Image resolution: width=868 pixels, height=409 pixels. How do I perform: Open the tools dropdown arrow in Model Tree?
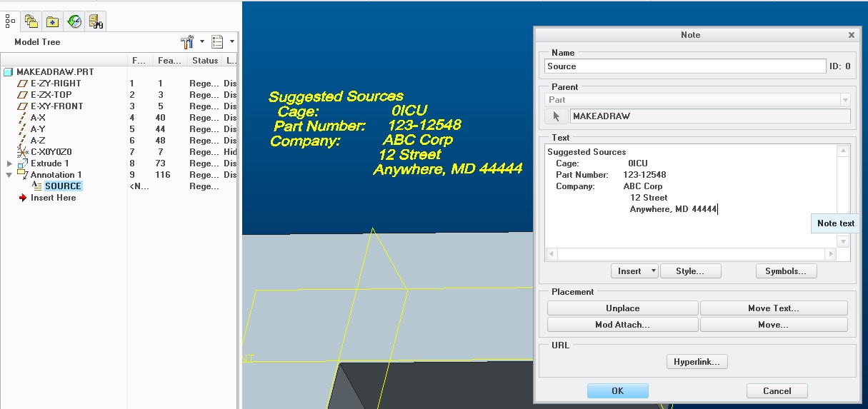[201, 42]
